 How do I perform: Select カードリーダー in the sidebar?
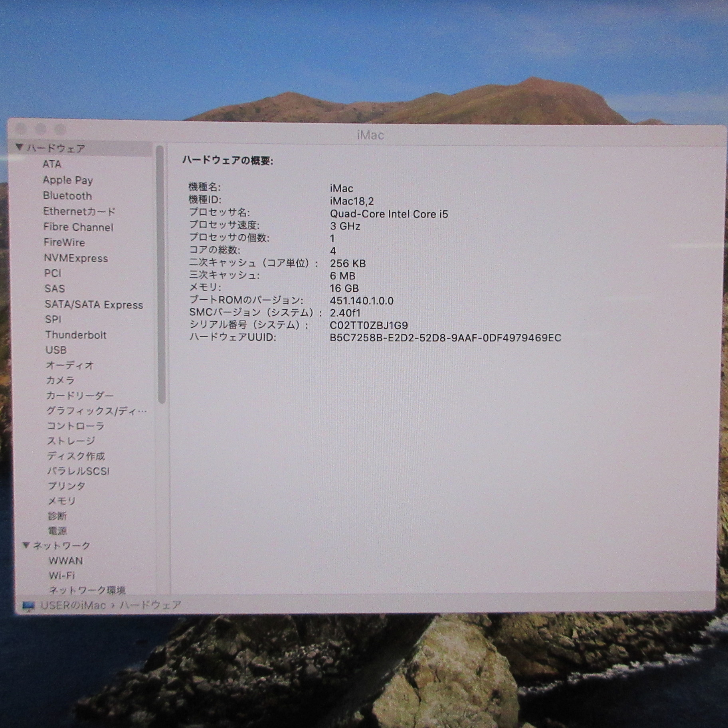[80, 396]
